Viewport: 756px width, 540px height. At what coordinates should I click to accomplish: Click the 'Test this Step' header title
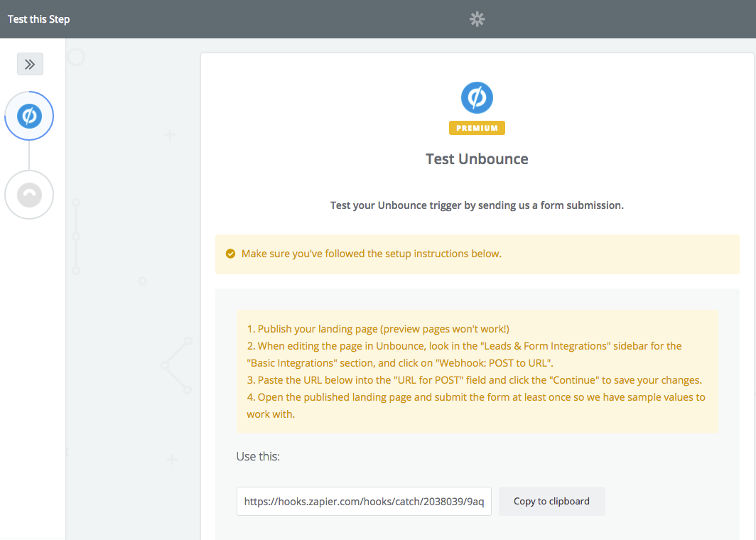tap(38, 19)
